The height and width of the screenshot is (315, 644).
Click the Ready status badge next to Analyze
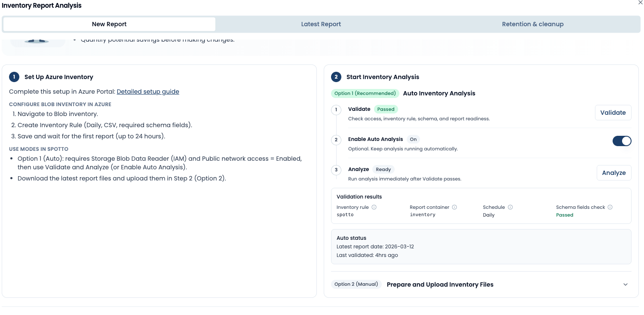tap(383, 169)
